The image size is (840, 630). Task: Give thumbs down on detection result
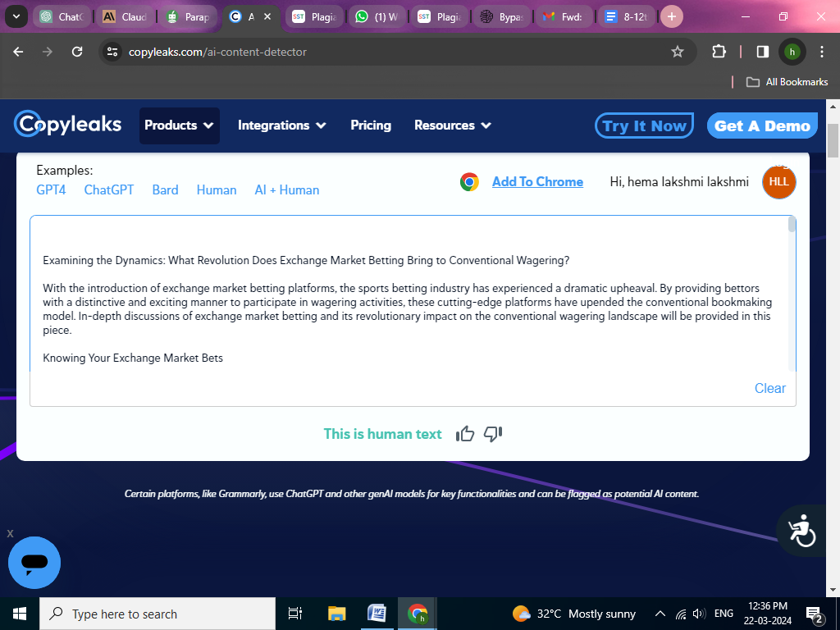click(x=493, y=433)
